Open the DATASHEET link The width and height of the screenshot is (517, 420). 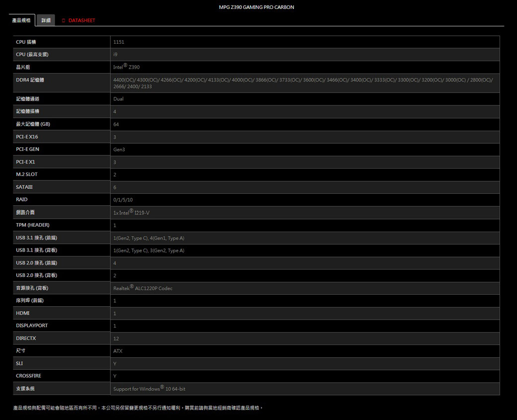pyautogui.click(x=82, y=20)
